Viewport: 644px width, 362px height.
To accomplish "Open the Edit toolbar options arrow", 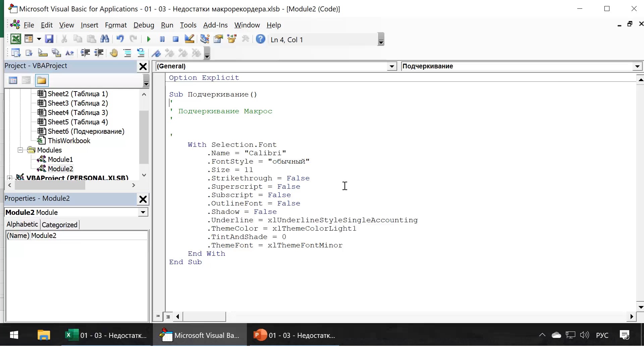I will 207,53.
